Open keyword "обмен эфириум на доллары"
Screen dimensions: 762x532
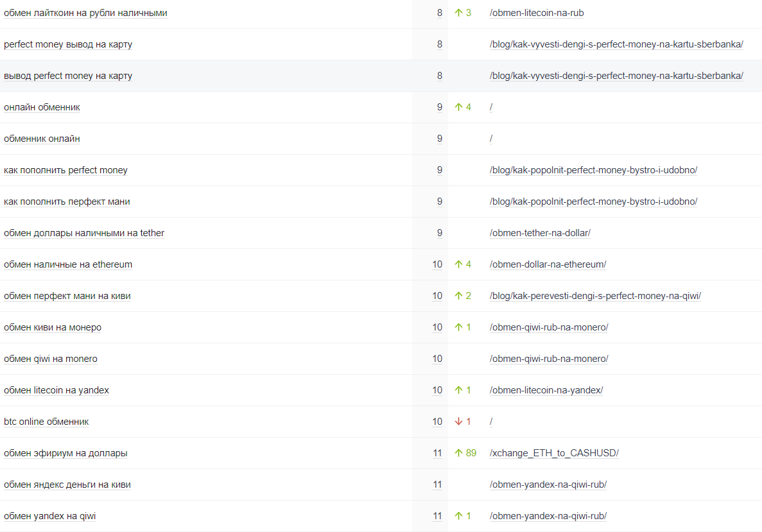(65, 453)
